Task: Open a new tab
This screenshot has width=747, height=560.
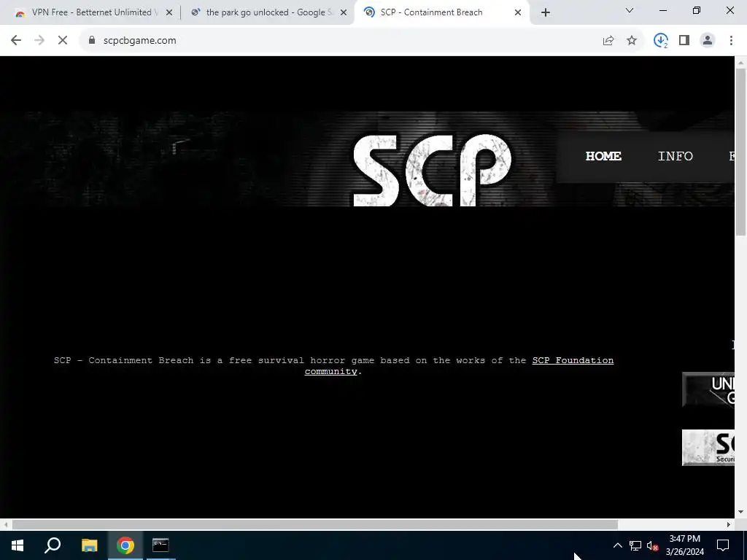Action: 546,12
